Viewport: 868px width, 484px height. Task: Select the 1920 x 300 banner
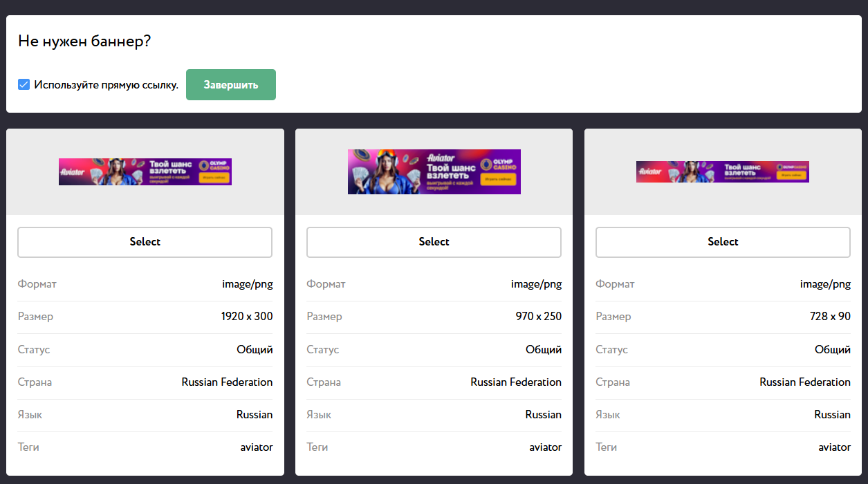[145, 242]
